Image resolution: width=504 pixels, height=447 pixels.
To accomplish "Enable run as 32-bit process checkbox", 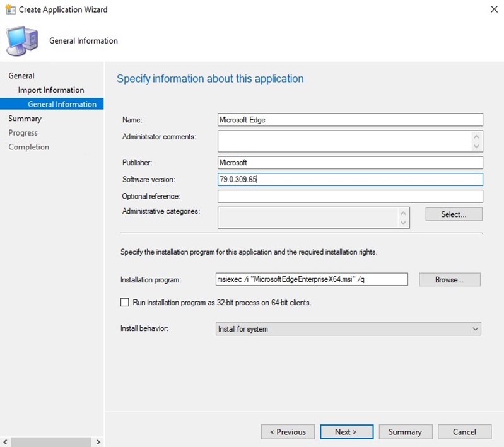I will [125, 302].
